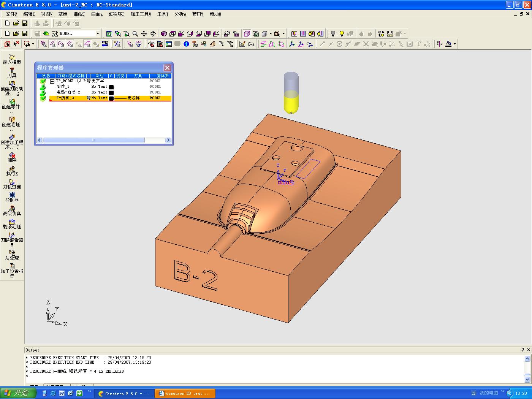Viewport: 532px width, 399px height.
Task: Open the 视图 (View) menu
Action: tap(47, 14)
